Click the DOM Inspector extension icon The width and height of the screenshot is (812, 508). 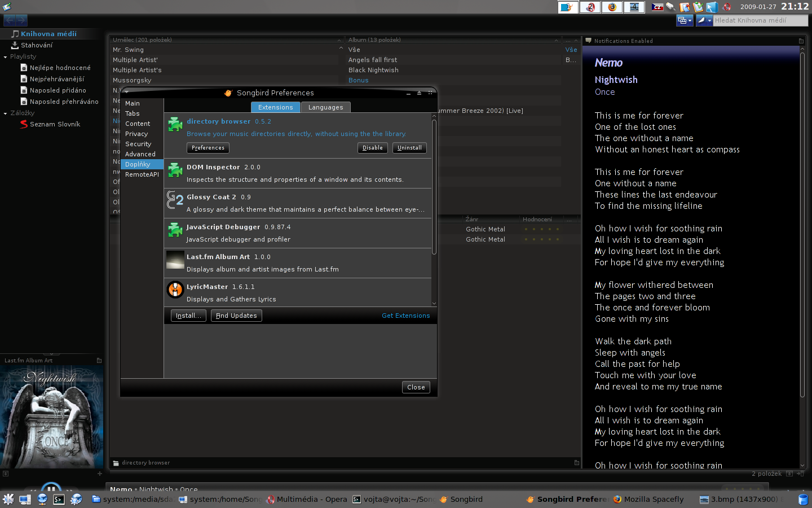(x=175, y=169)
